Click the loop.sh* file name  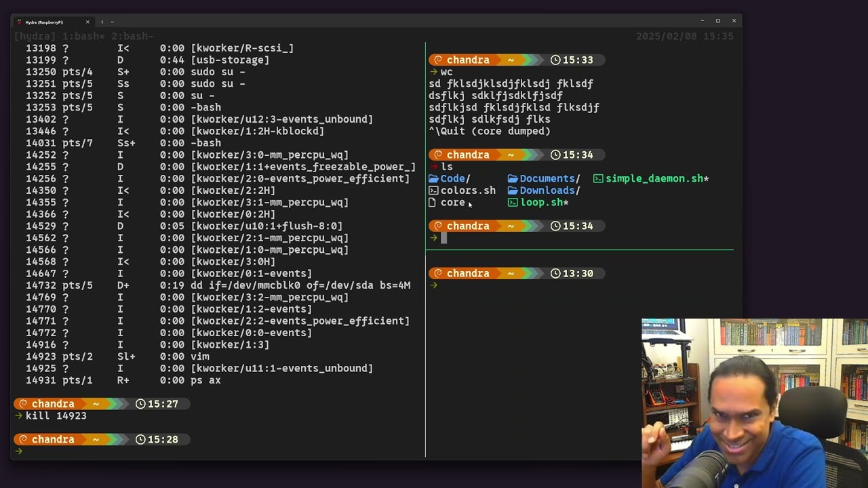click(545, 203)
